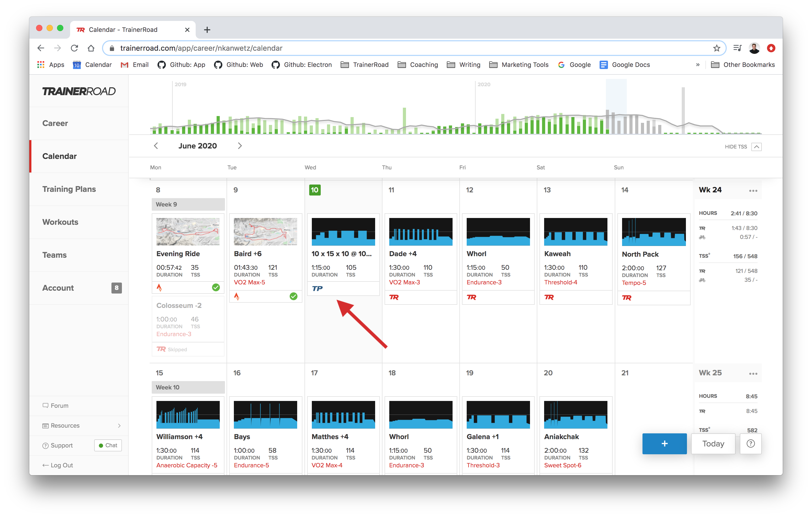
Task: Switch to the Workouts section in the sidebar
Action: pyautogui.click(x=60, y=222)
